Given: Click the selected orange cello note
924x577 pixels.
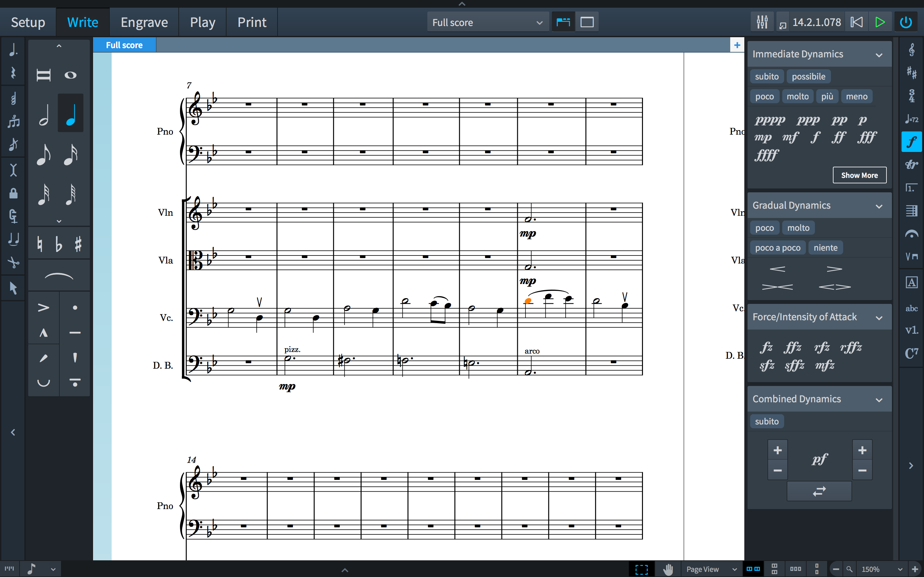Looking at the screenshot, I should click(528, 301).
